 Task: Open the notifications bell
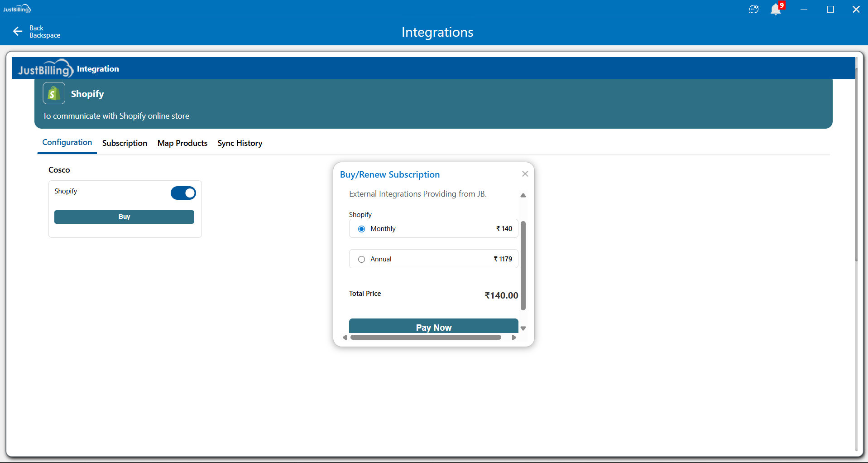776,10
